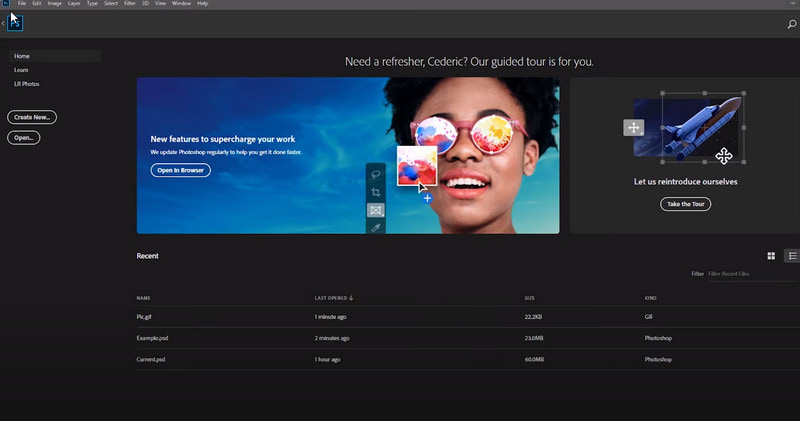Open the Window menu
The height and width of the screenshot is (421, 800).
[x=181, y=3]
